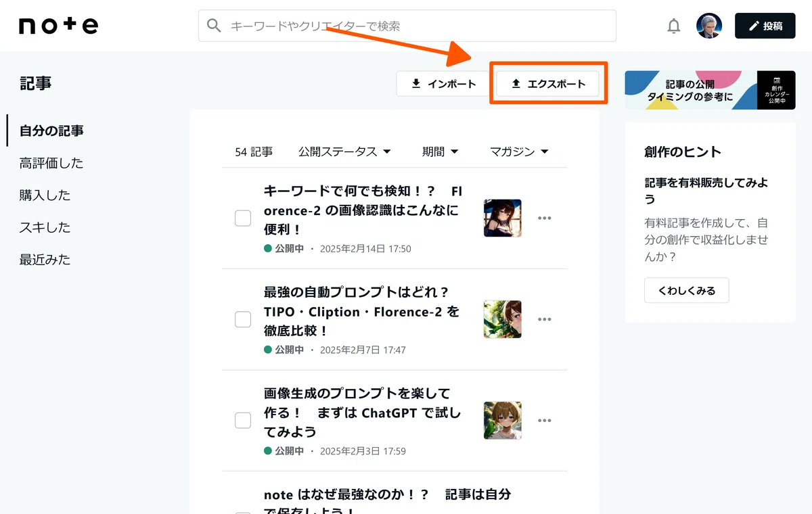Check the TIPO・Cliption 徹底比較 article checkbox
This screenshot has width=812, height=514.
point(243,319)
